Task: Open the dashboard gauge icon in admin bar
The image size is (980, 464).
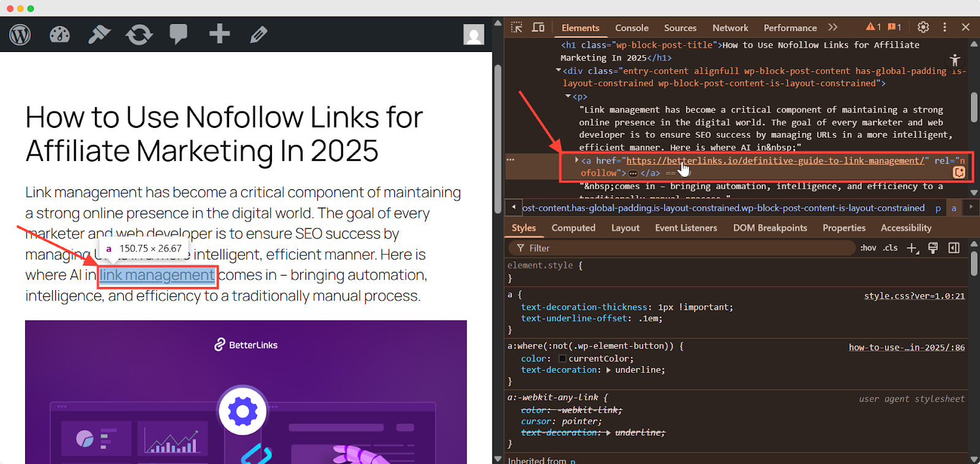Action: (59, 34)
